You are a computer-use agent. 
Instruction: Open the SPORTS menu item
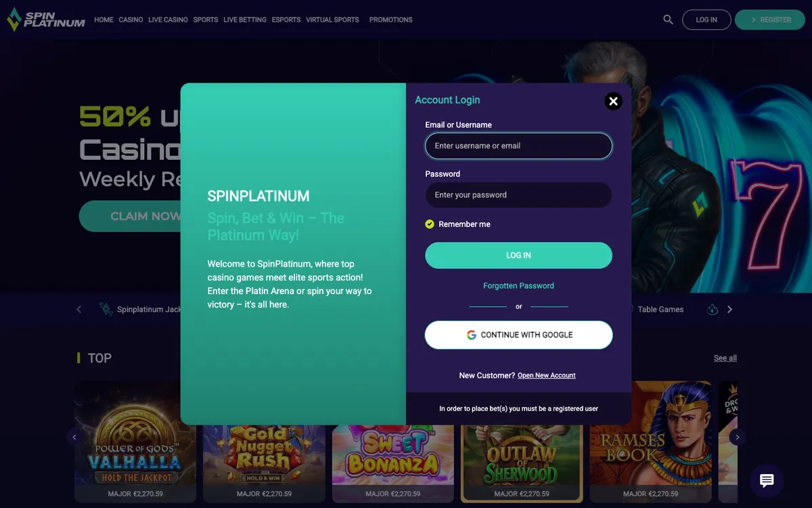[206, 20]
